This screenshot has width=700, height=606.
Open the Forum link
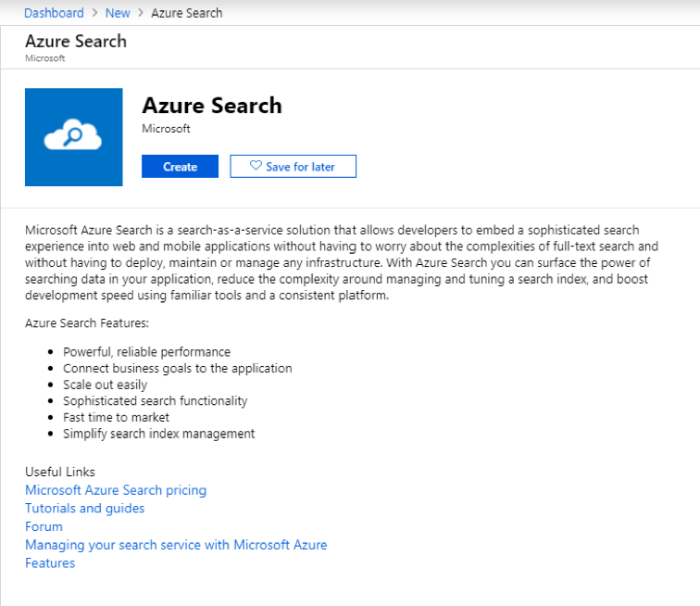click(x=44, y=526)
